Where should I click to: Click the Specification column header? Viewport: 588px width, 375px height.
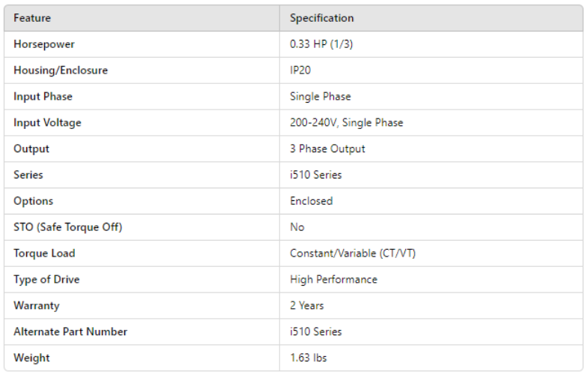322,18
